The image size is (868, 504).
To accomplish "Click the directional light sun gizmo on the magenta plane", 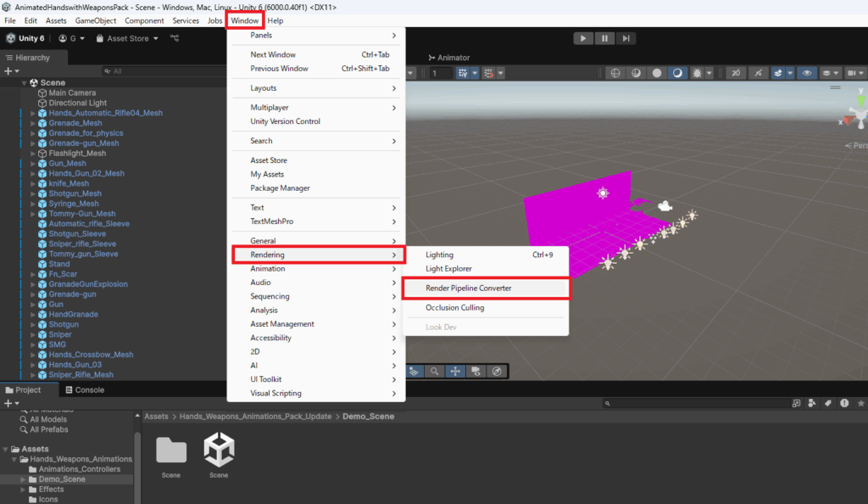I will click(x=603, y=193).
